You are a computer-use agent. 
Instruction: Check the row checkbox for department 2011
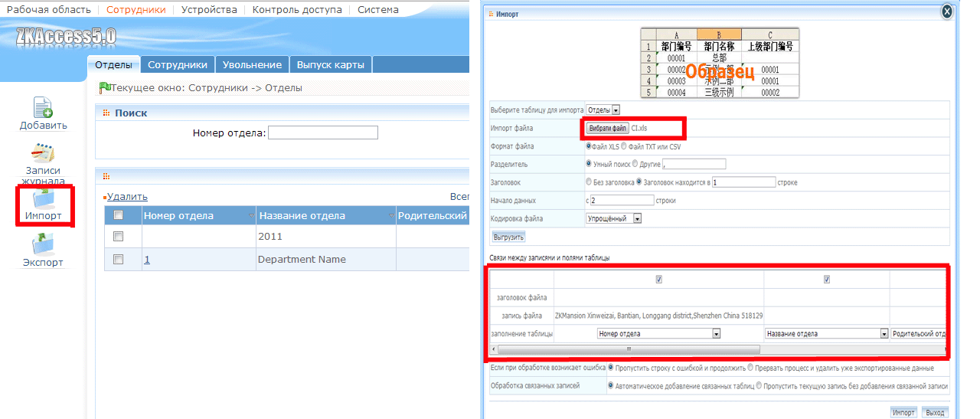coord(118,237)
